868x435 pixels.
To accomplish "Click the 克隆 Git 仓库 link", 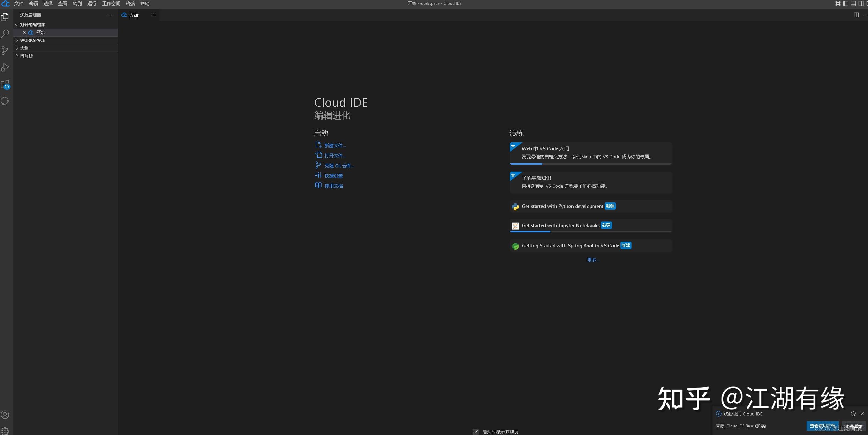I will [338, 165].
